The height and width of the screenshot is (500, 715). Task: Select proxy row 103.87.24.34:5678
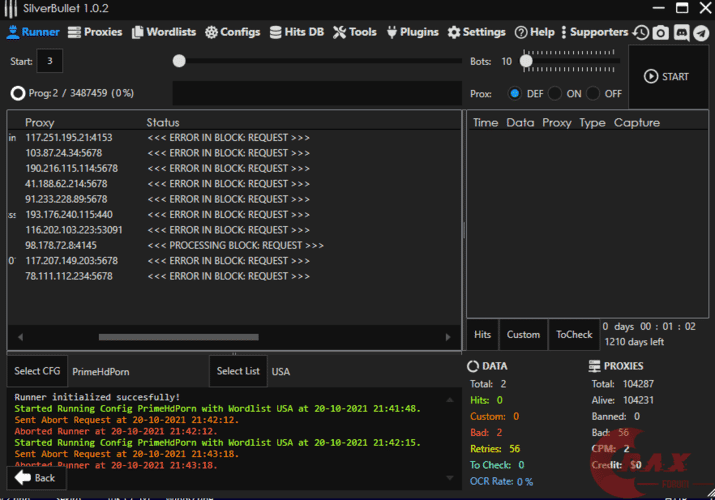[x=233, y=153]
